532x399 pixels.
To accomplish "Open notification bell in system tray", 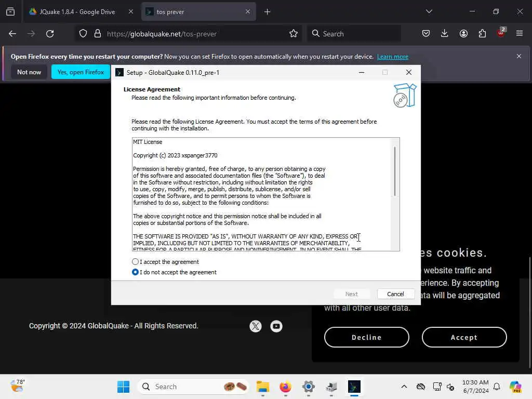I will tap(497, 387).
